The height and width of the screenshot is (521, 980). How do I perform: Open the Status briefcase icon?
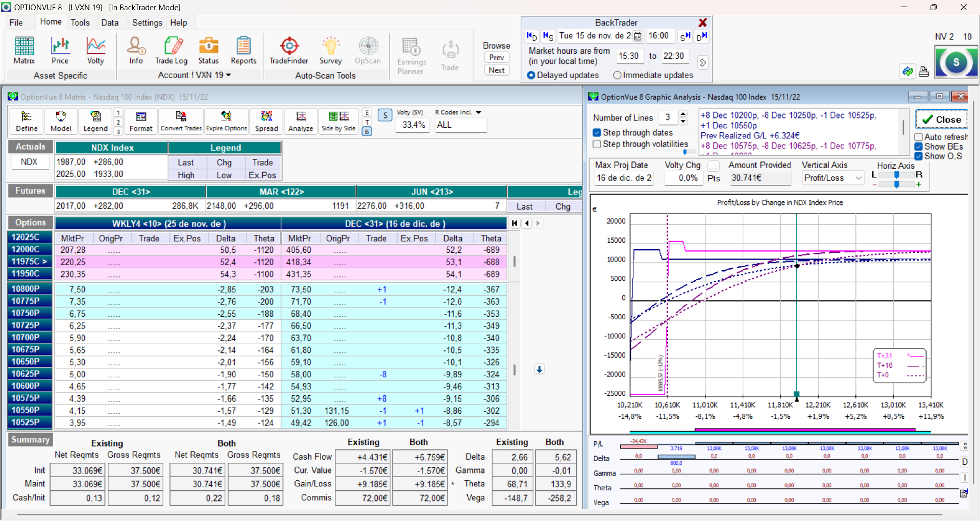pos(208,51)
